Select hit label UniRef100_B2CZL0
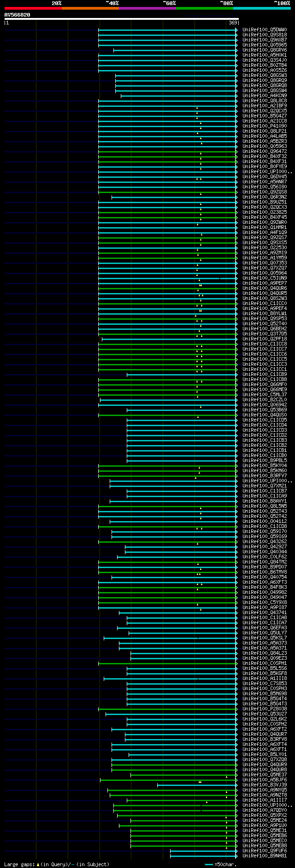 265,399
